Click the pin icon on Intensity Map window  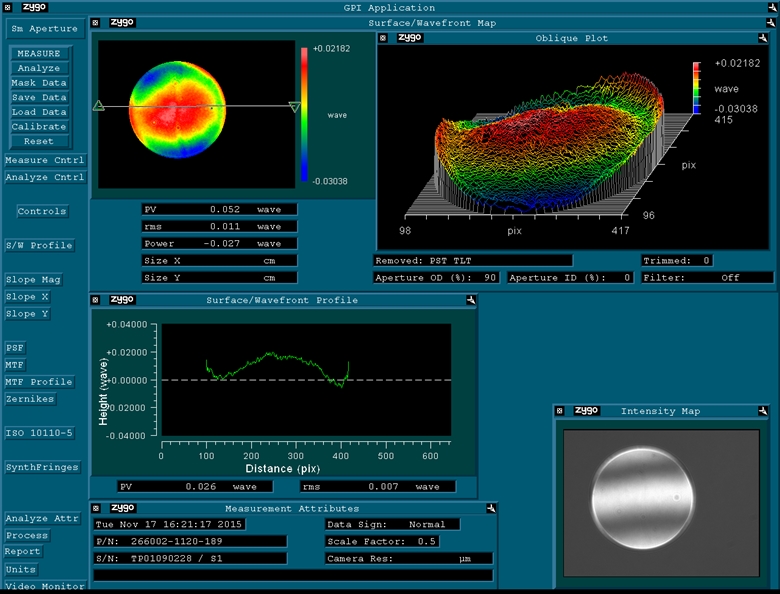click(762, 411)
